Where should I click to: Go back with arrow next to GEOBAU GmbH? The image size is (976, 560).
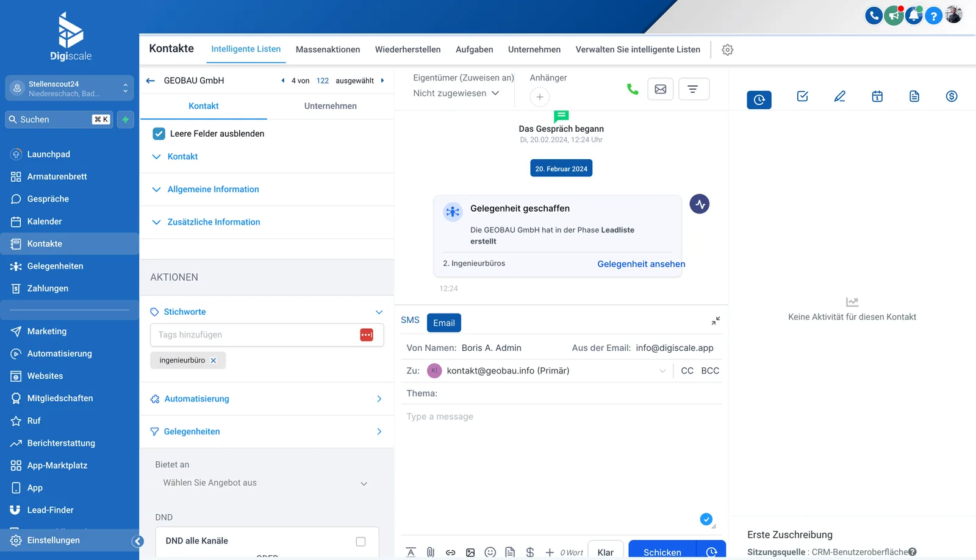click(x=151, y=81)
